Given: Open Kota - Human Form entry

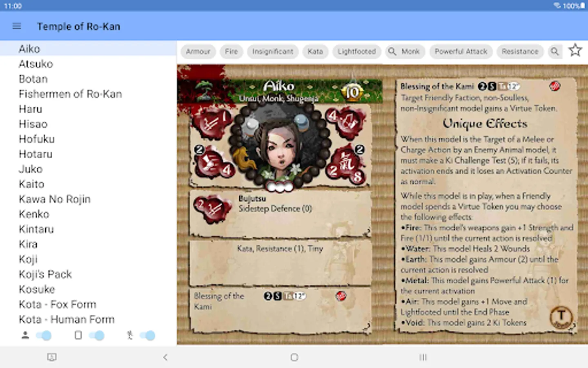Looking at the screenshot, I should [x=88, y=319].
